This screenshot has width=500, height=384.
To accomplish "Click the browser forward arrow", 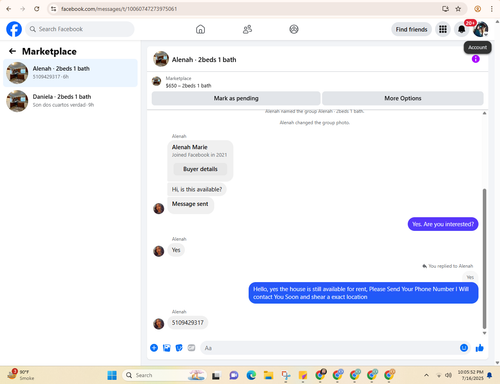I will tap(23, 9).
